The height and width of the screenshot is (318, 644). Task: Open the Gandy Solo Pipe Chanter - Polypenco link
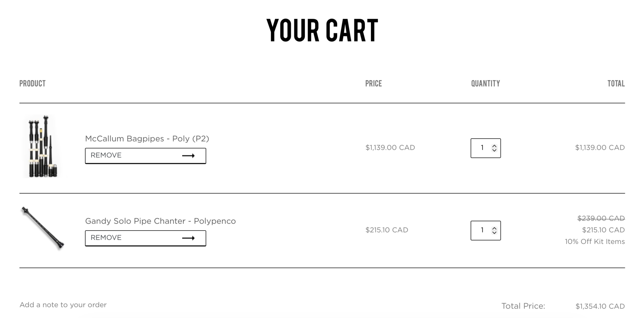tap(160, 221)
